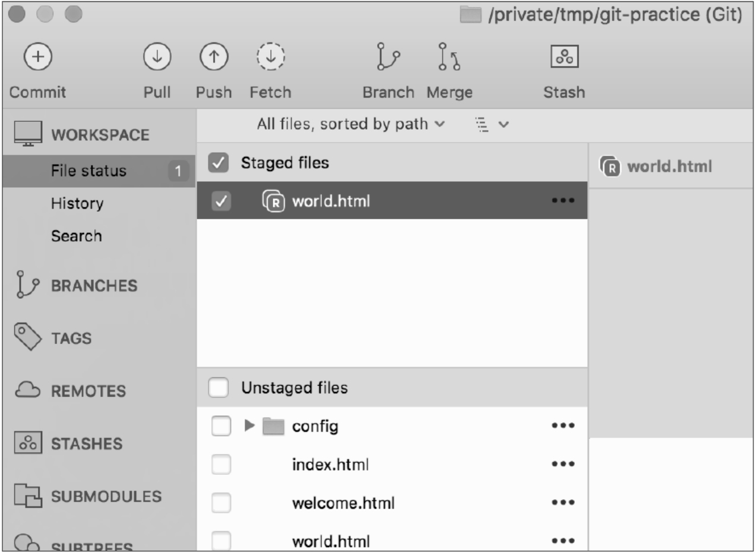
Task: Open the Branch tool
Action: coord(388,57)
